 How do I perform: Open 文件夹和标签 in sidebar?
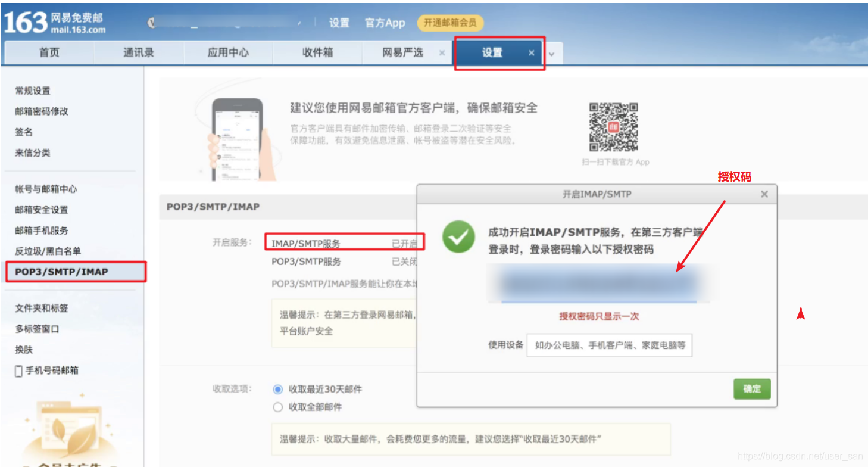(42, 308)
